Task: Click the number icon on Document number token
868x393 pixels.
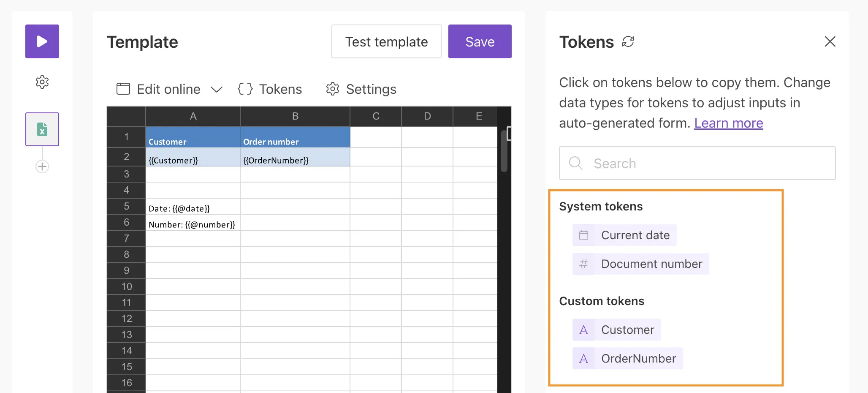Action: [583, 264]
